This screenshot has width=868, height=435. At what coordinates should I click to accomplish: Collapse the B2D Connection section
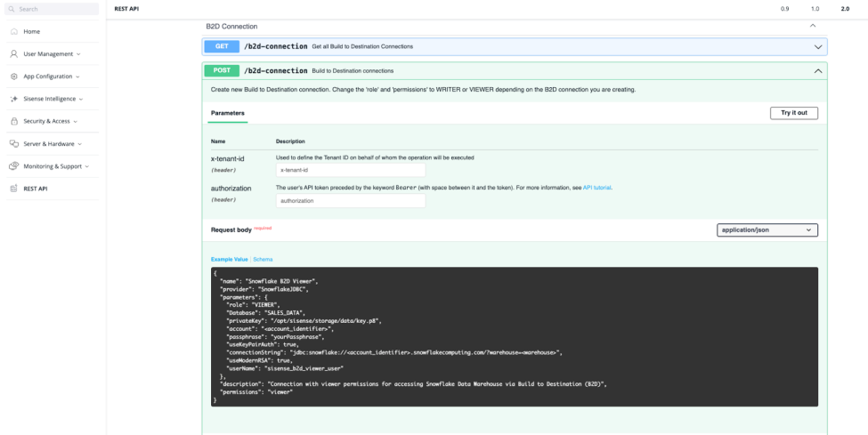point(813,27)
